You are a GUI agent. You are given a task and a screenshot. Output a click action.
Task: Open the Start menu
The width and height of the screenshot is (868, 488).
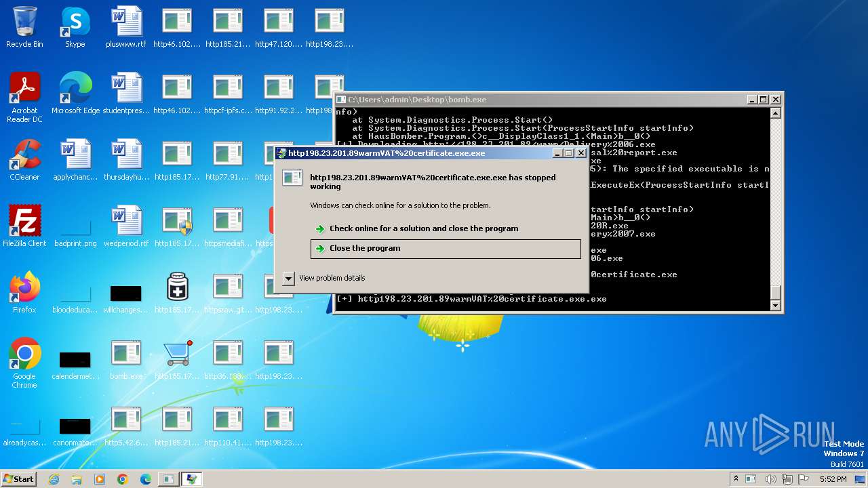tap(18, 479)
